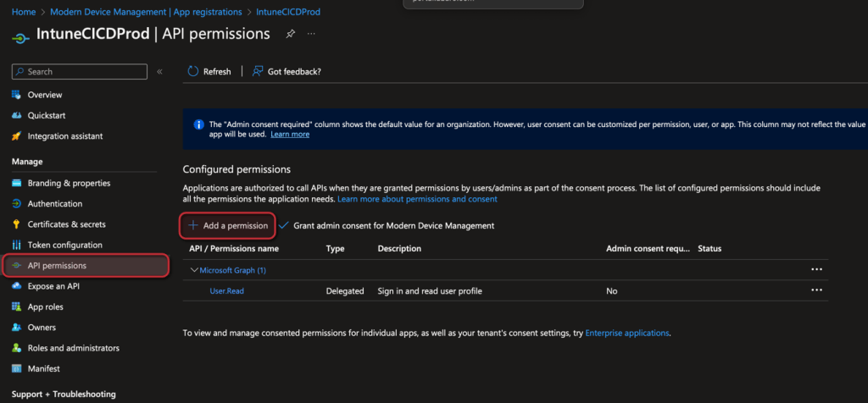Collapse the Microsoft Graph (1) group
868x403 pixels.
194,270
